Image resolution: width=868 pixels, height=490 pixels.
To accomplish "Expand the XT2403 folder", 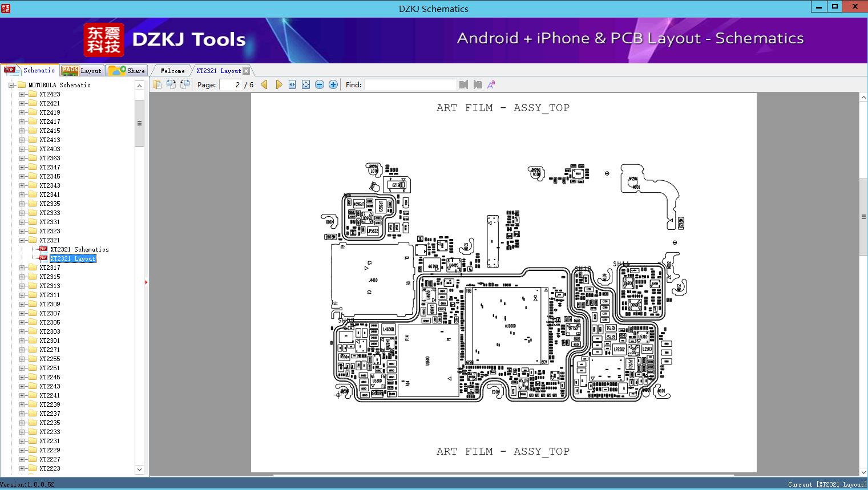I will coord(22,149).
